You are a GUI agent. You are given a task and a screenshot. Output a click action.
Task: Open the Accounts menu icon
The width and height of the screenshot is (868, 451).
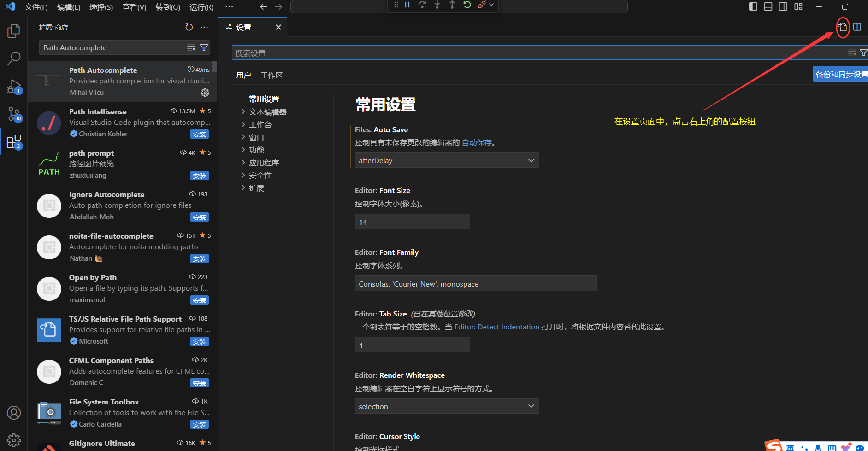pos(14,413)
